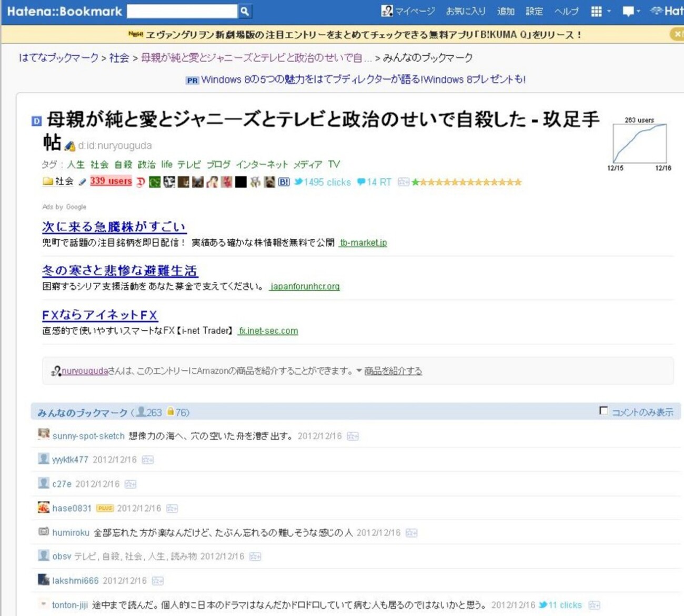Click the Hatena Bookmark search input field

pyautogui.click(x=182, y=11)
